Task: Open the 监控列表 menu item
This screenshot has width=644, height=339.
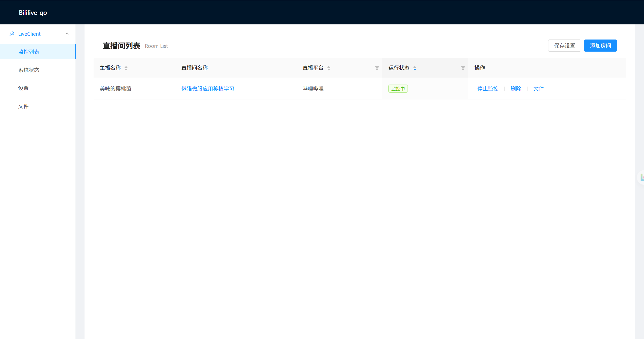Action: [38, 52]
